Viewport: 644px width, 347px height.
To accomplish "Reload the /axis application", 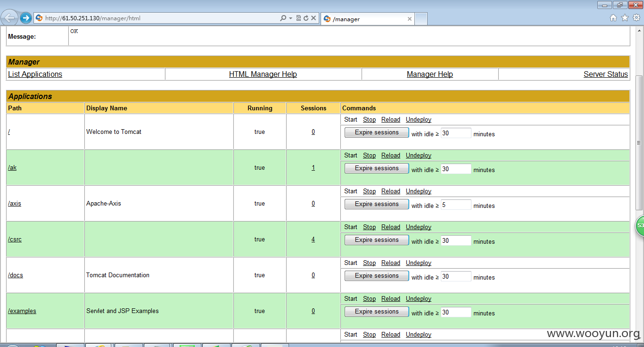I will click(391, 191).
